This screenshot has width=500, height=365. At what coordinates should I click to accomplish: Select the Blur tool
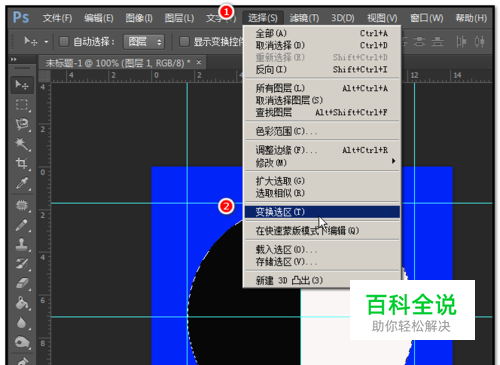[22, 323]
